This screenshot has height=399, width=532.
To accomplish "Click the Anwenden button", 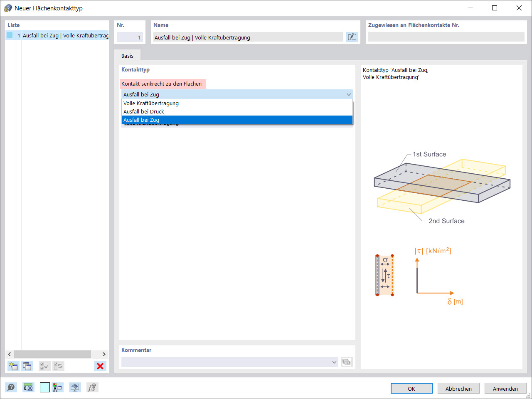I will click(x=505, y=389).
